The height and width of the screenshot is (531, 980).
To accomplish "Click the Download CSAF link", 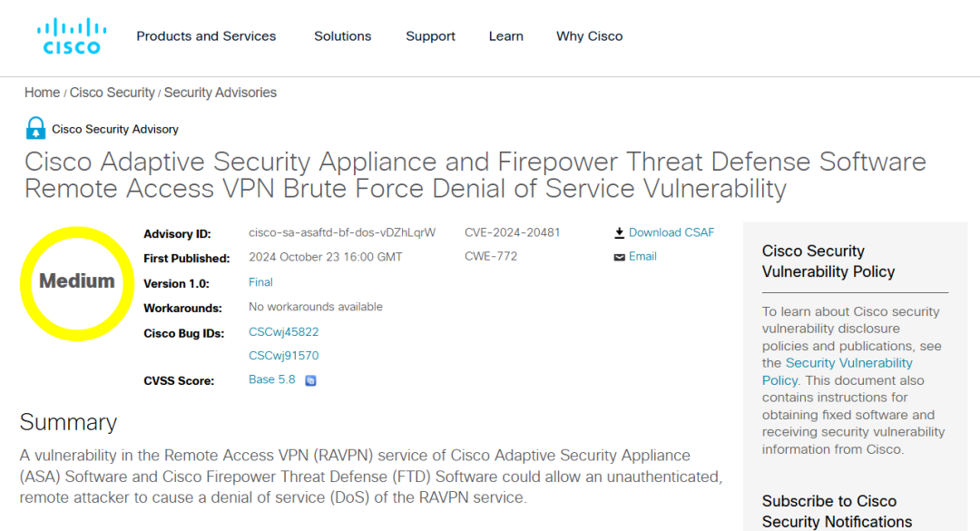I will tap(671, 232).
